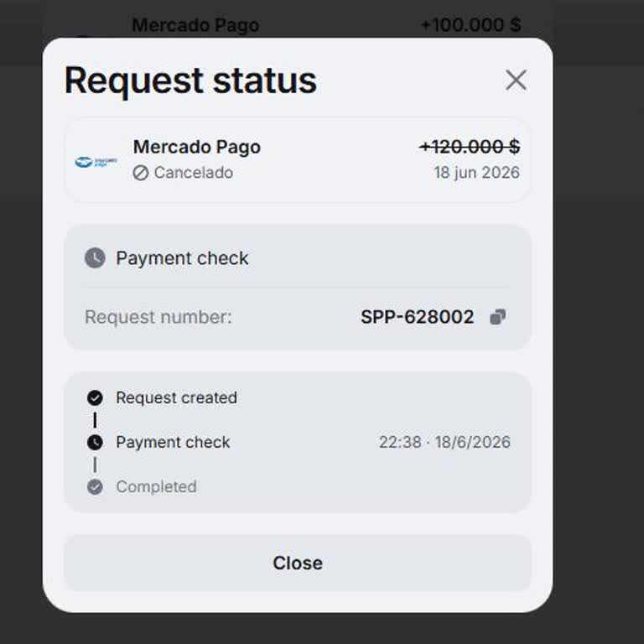The image size is (644, 644).
Task: Click the Mercado Pago title in the card
Action: (x=197, y=147)
